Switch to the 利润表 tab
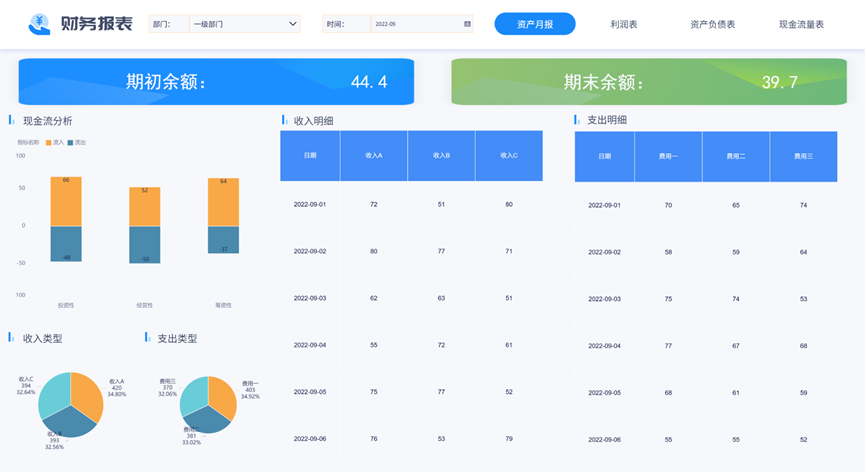 623,24
